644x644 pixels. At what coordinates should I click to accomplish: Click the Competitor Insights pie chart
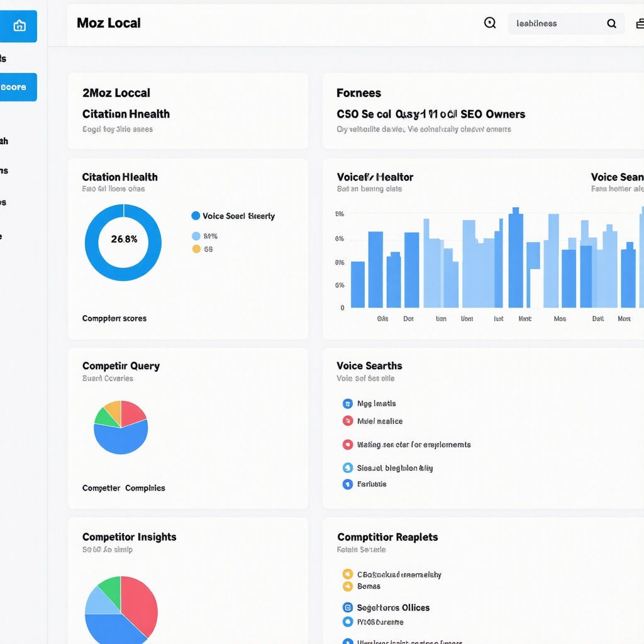(121, 610)
